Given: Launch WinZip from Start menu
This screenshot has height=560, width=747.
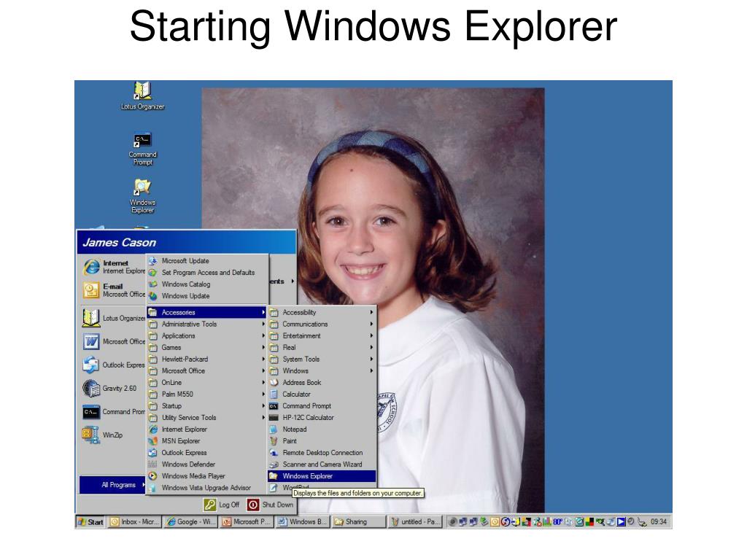Looking at the screenshot, I should click(x=115, y=435).
